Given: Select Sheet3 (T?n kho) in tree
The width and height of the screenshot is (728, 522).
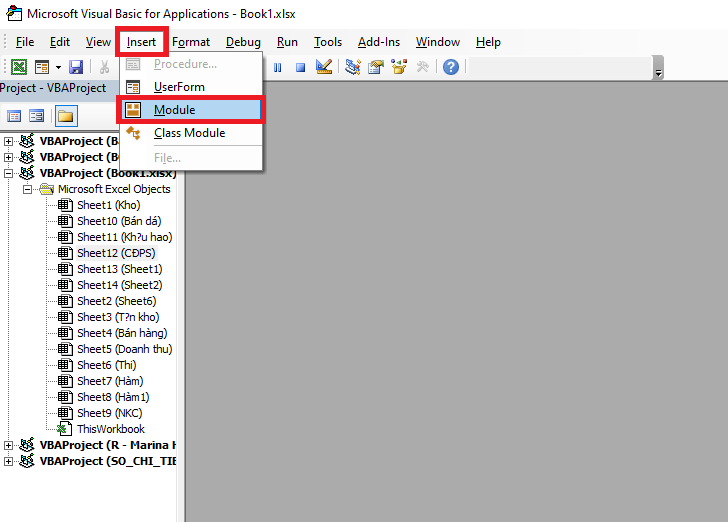Looking at the screenshot, I should tap(118, 317).
